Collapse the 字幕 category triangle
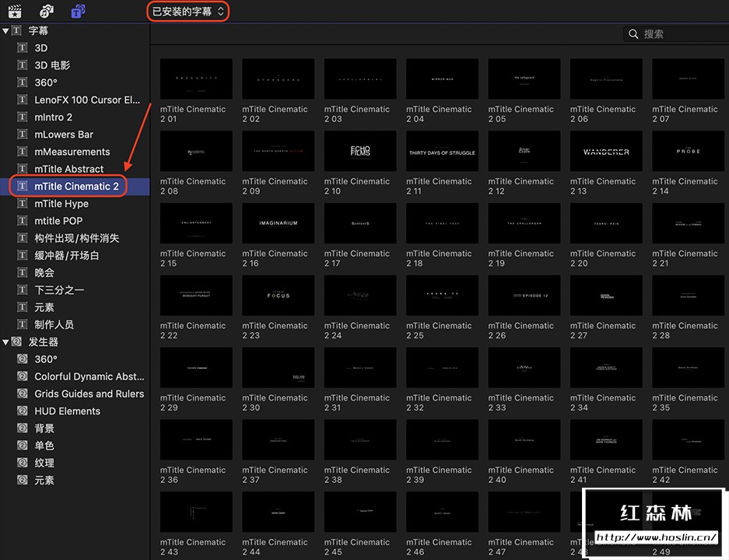 coord(5,31)
